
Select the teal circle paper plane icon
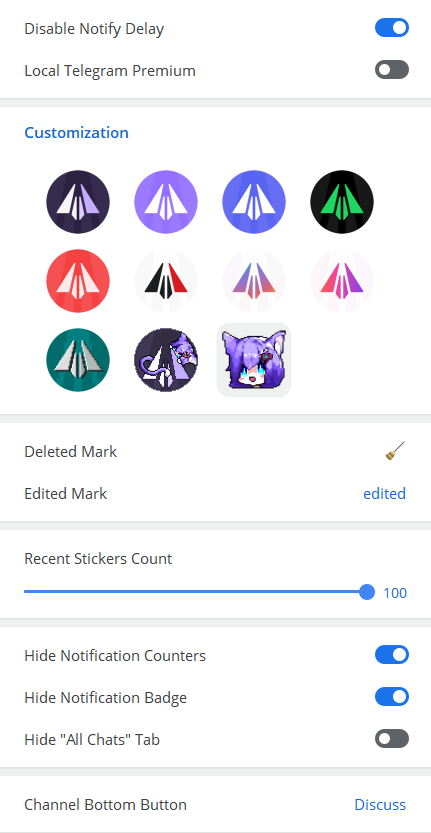[x=78, y=360]
